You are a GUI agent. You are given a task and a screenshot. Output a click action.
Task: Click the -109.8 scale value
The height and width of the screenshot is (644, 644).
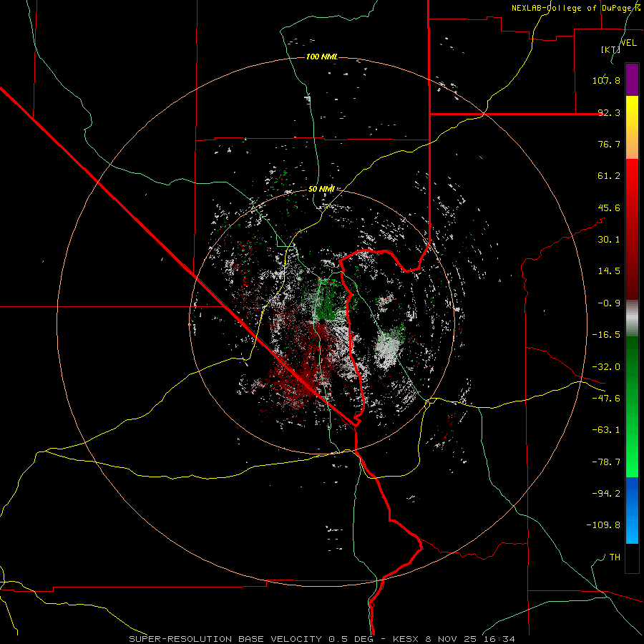coord(603,525)
